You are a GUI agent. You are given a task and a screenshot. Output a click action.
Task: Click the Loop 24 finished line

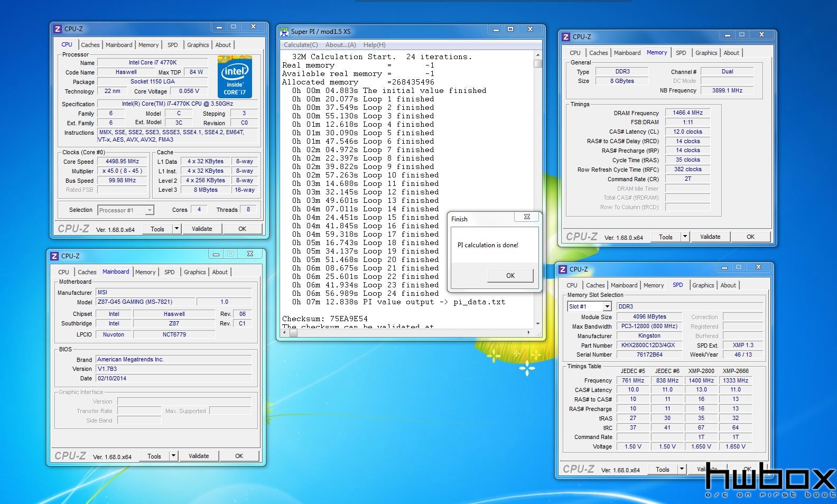coord(366,293)
